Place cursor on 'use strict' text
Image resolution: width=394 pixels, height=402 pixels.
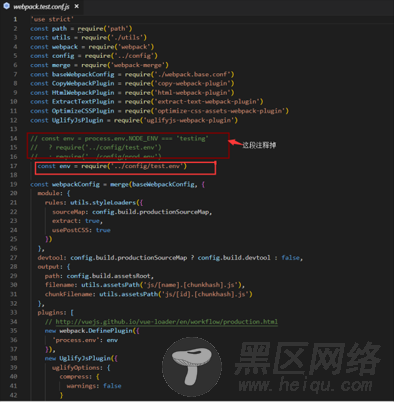tap(52, 19)
